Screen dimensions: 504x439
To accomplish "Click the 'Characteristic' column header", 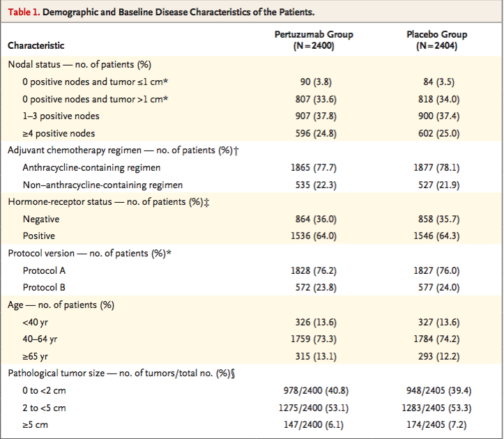I will point(36,45).
